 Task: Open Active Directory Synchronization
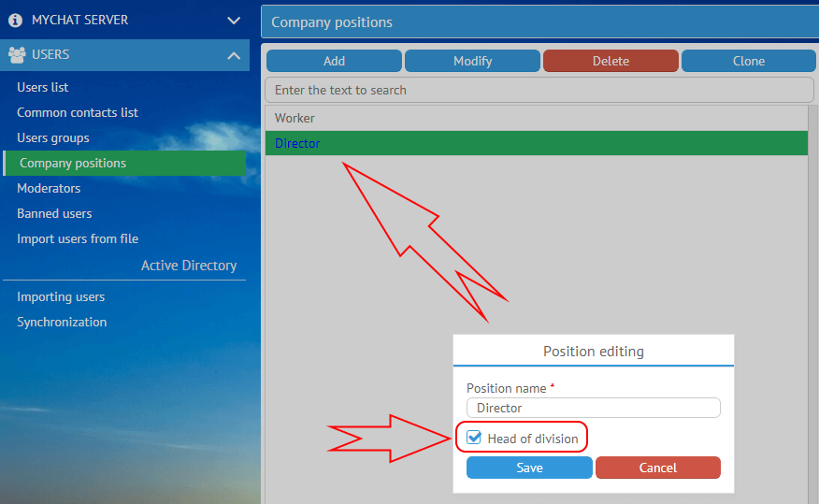coord(62,322)
